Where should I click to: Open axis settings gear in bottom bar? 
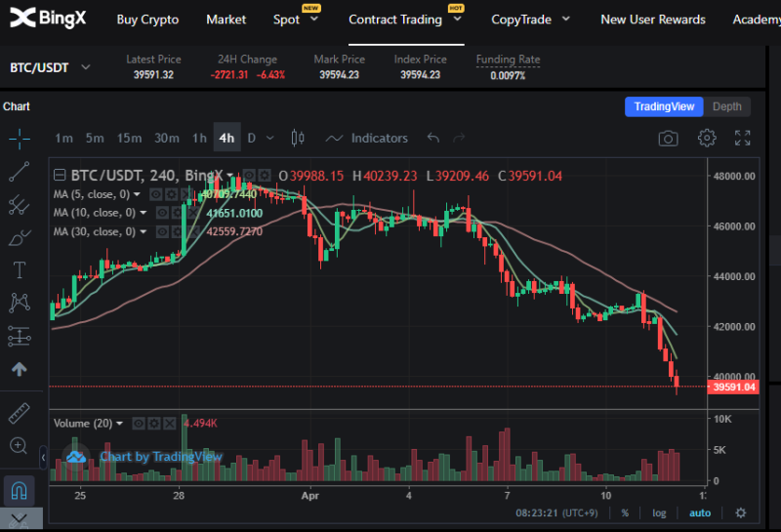741,513
